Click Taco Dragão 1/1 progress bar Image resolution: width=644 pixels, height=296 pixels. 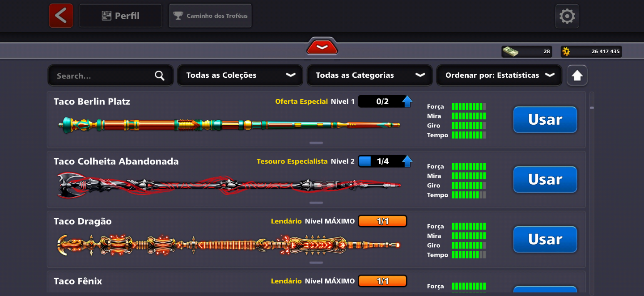(x=382, y=221)
